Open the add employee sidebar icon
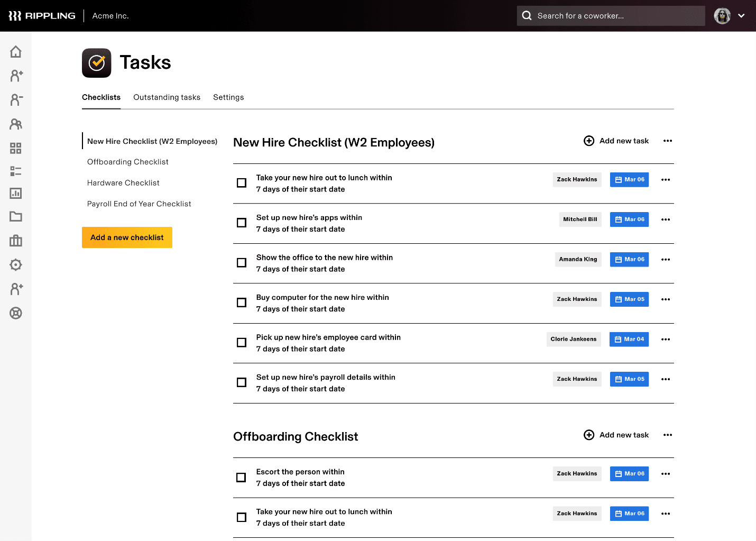Image resolution: width=756 pixels, height=541 pixels. tap(16, 76)
